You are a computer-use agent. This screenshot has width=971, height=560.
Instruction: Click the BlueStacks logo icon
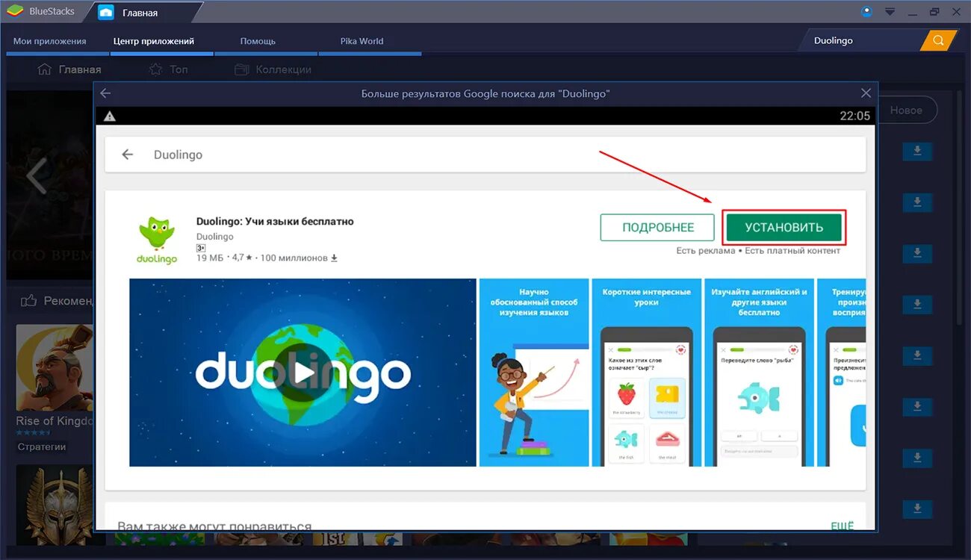click(x=15, y=11)
